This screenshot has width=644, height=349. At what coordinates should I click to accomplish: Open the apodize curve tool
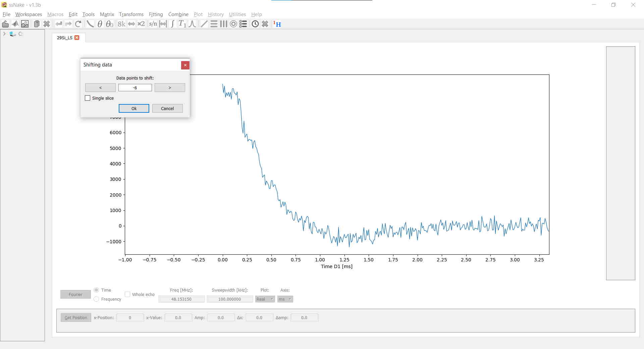click(x=90, y=24)
